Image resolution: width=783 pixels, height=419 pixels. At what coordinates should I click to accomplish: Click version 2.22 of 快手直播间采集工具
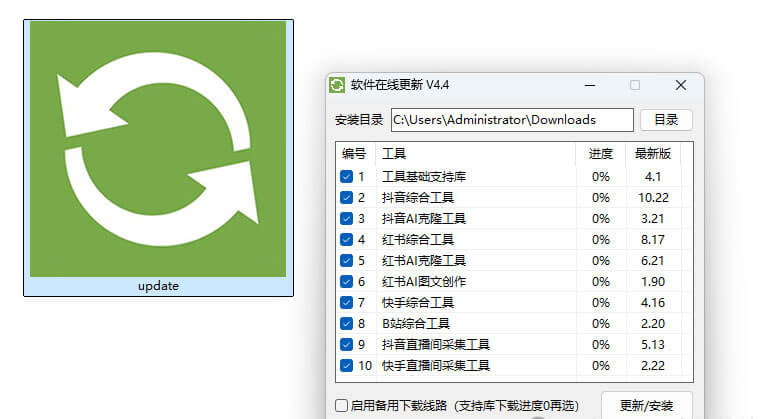[653, 366]
